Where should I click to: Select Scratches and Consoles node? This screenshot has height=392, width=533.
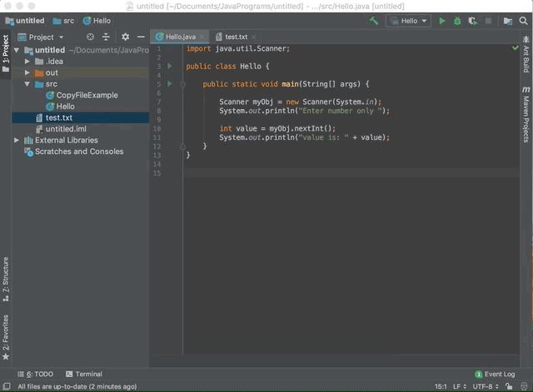coord(74,151)
